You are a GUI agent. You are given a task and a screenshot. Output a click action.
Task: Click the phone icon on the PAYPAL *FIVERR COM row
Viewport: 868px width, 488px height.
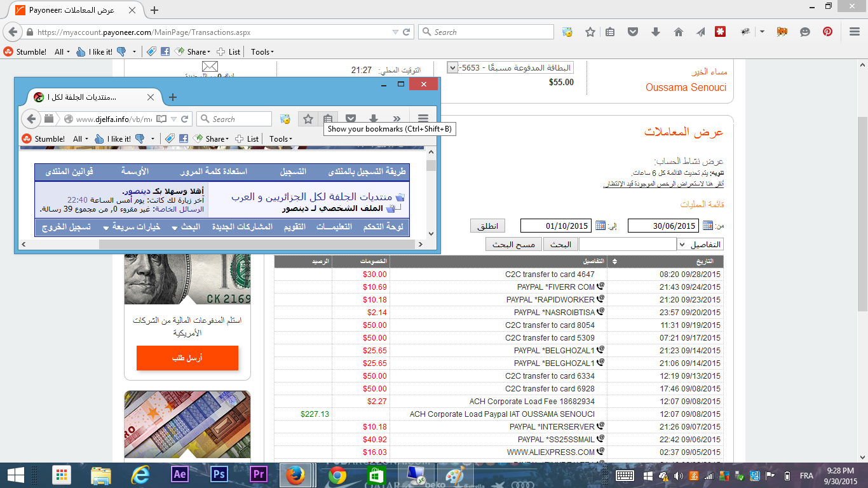click(600, 287)
